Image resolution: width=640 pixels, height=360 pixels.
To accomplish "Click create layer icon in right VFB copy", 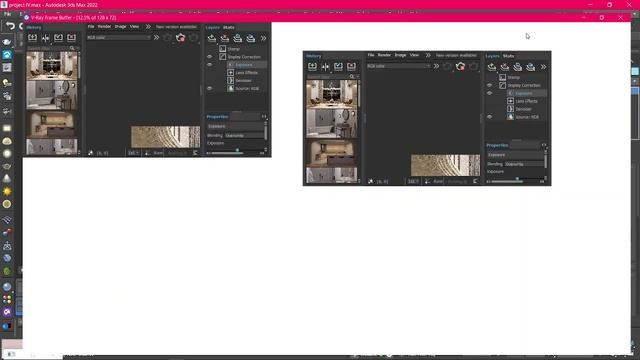I will (x=492, y=67).
